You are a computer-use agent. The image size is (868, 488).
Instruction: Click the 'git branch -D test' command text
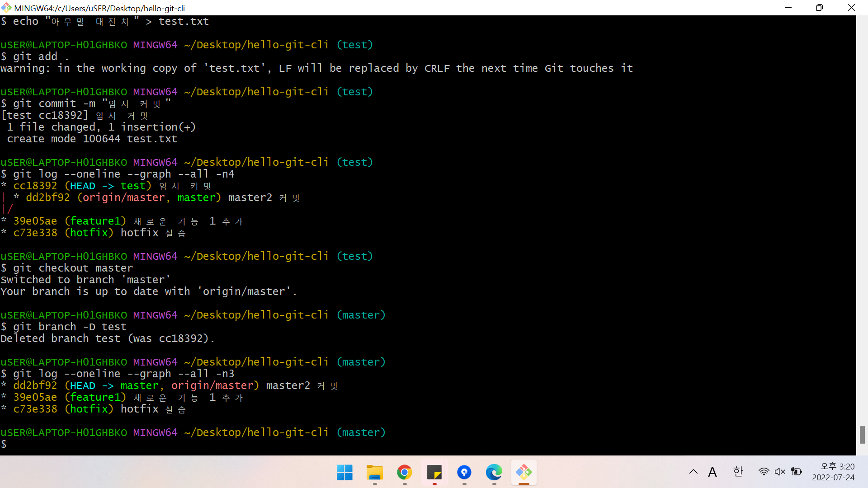[70, 327]
